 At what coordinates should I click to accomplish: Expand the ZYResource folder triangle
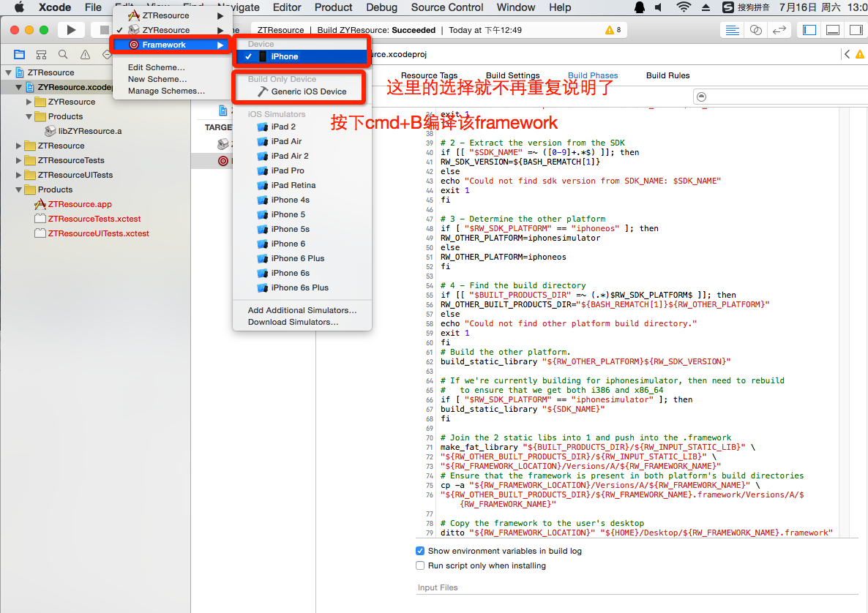pyautogui.click(x=29, y=102)
